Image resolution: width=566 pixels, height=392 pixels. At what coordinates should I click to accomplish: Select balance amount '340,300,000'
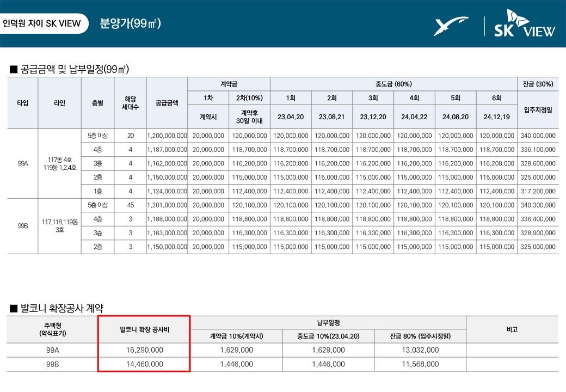(538, 205)
